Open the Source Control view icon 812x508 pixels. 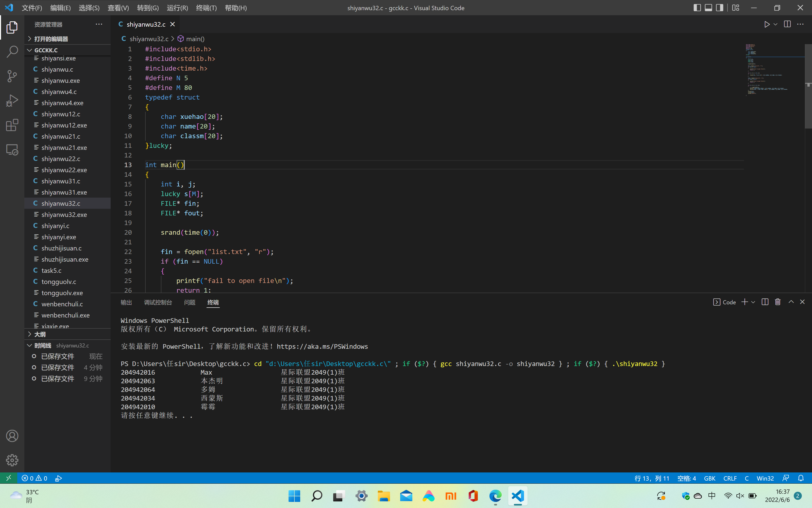[12, 76]
